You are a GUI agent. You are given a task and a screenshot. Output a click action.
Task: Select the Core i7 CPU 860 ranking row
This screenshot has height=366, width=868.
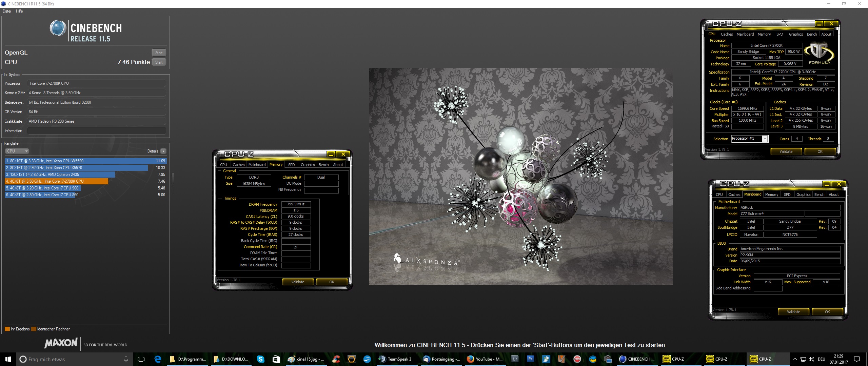(85, 195)
